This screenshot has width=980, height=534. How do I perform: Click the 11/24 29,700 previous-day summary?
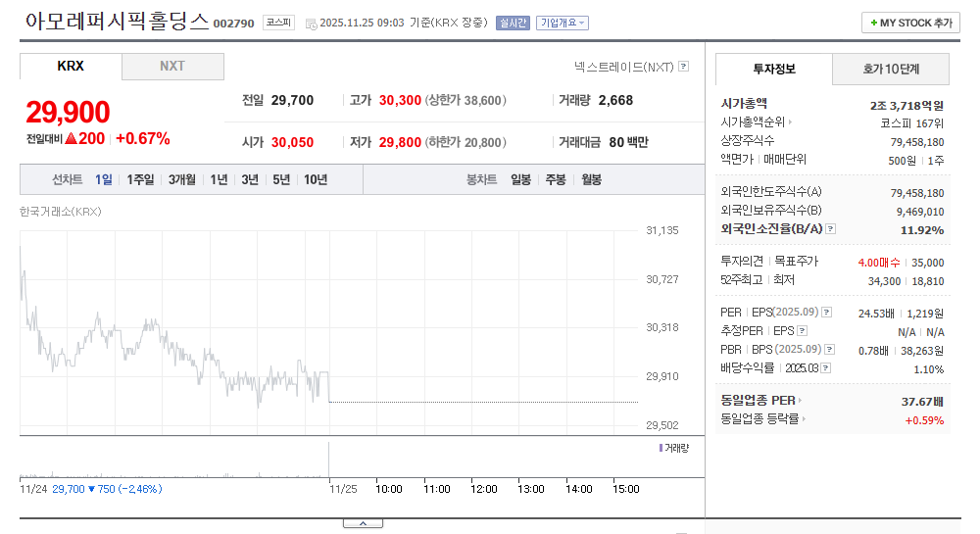coord(91,489)
